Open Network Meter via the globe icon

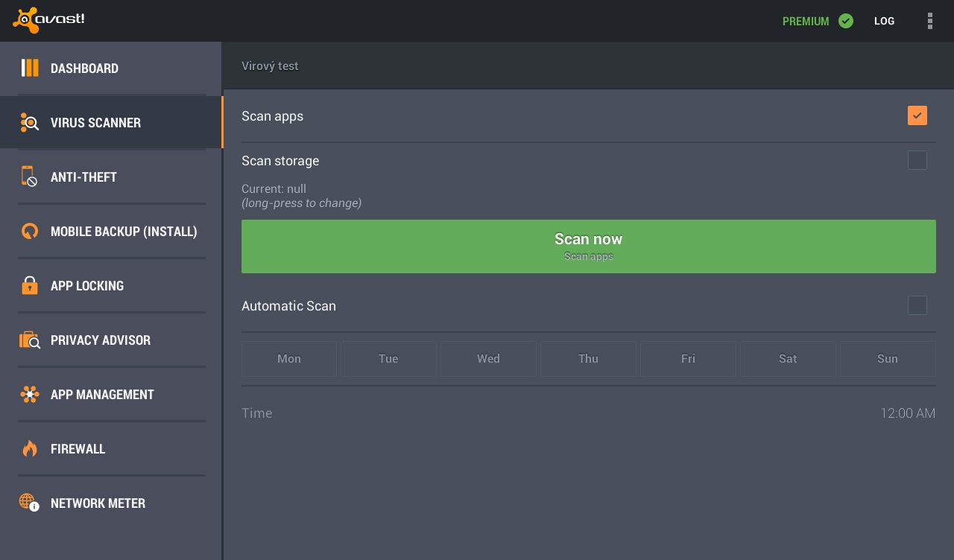pyautogui.click(x=30, y=503)
